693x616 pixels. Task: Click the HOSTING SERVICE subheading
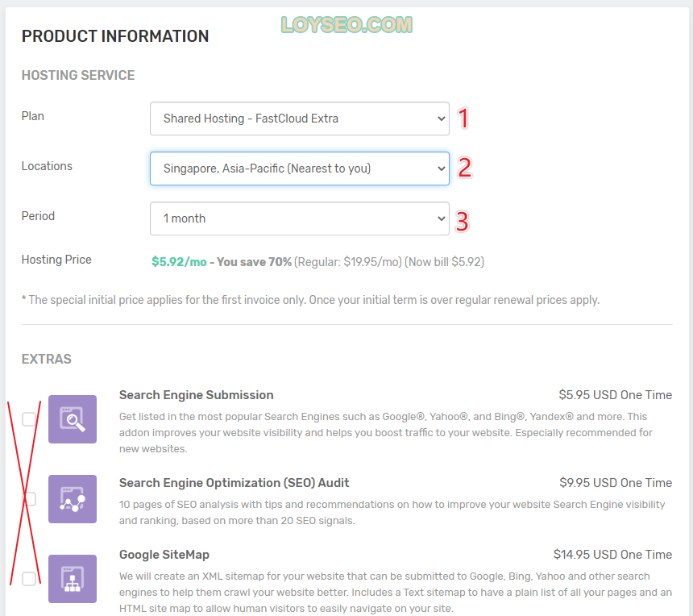78,75
